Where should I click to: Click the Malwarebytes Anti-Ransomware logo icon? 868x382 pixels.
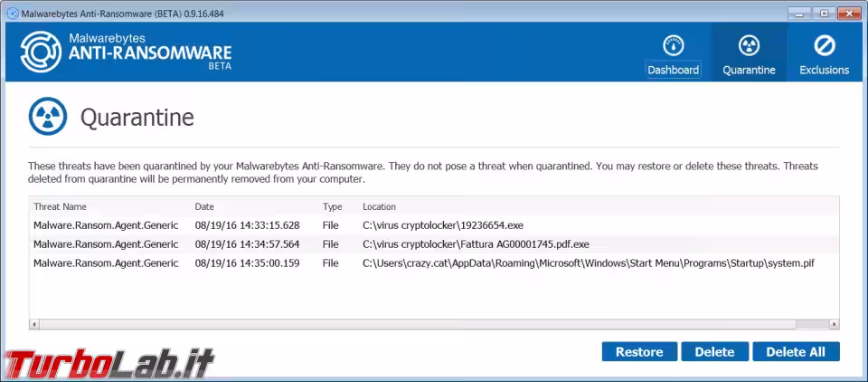point(41,52)
